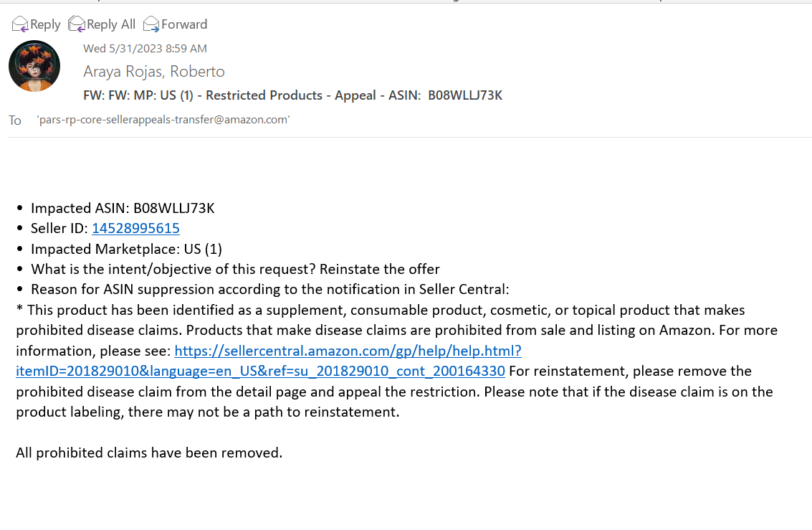Click the Reply All envelope icon
Image resolution: width=812 pixels, height=530 pixels.
[76, 24]
